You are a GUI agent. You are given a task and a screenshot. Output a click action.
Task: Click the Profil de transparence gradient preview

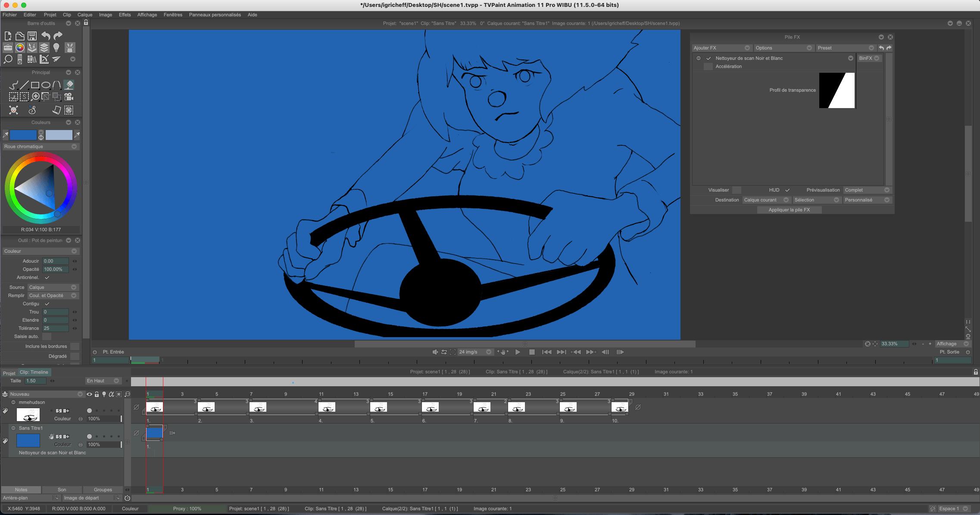click(x=836, y=90)
